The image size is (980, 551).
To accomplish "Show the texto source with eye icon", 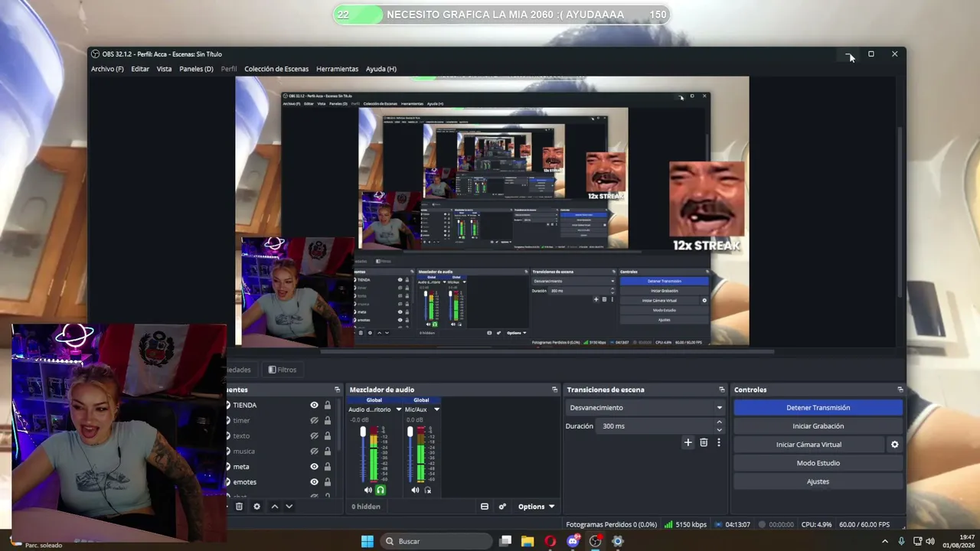I will tap(314, 435).
